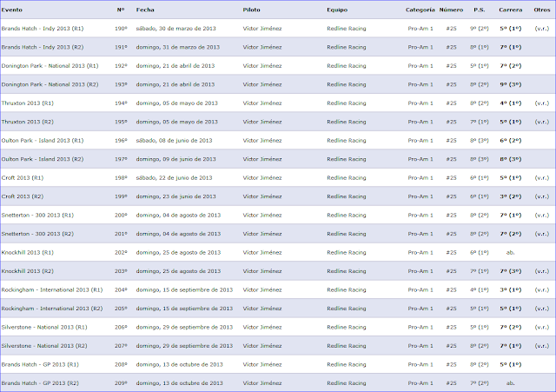
Task: Open event Snetterton - 300 2013 (R1)
Action: click(x=37, y=216)
